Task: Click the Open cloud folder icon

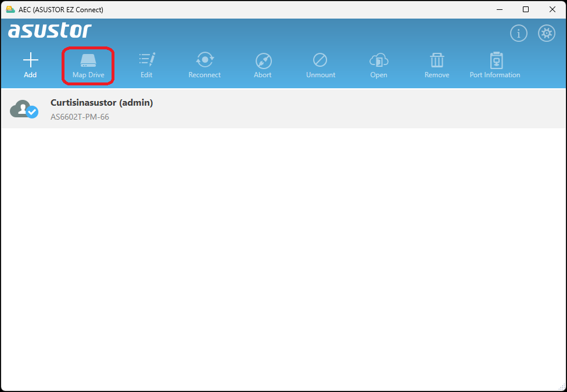Action: (x=379, y=60)
